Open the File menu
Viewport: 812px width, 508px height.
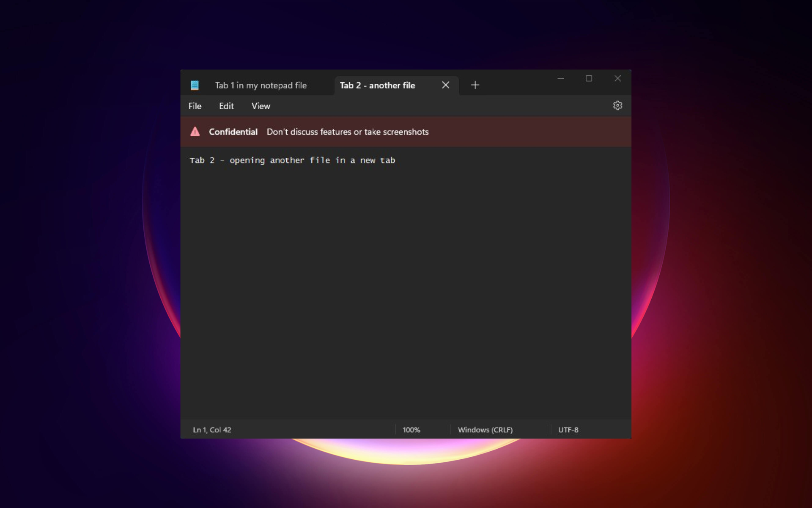click(x=195, y=106)
